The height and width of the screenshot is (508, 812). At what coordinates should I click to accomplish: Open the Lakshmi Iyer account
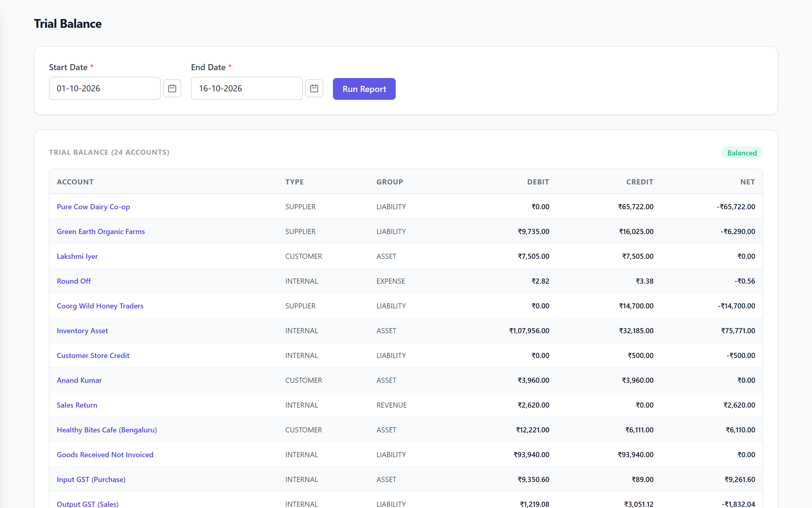77,256
